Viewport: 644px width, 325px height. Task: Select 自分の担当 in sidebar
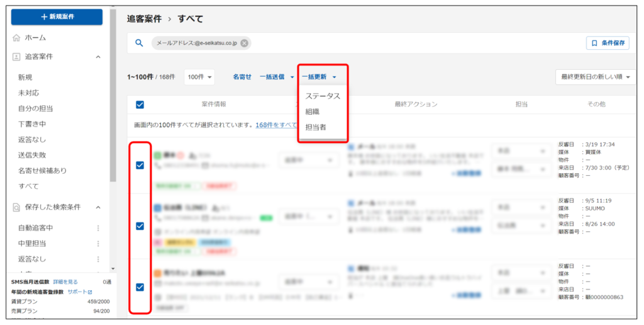click(35, 108)
